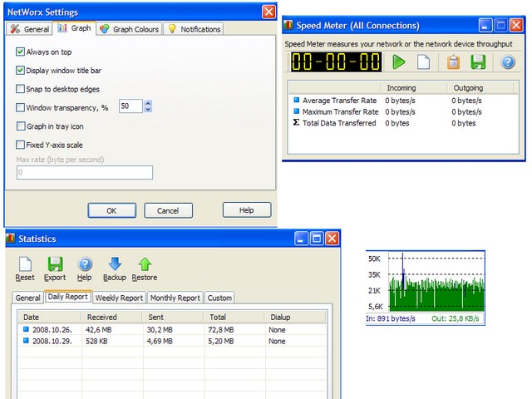The image size is (532, 399).
Task: Click the Statistics title bar app icon
Action: click(11, 239)
